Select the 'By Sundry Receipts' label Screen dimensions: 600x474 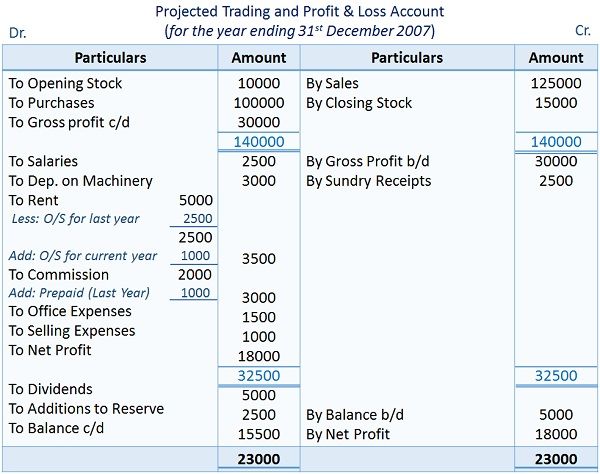click(x=368, y=181)
